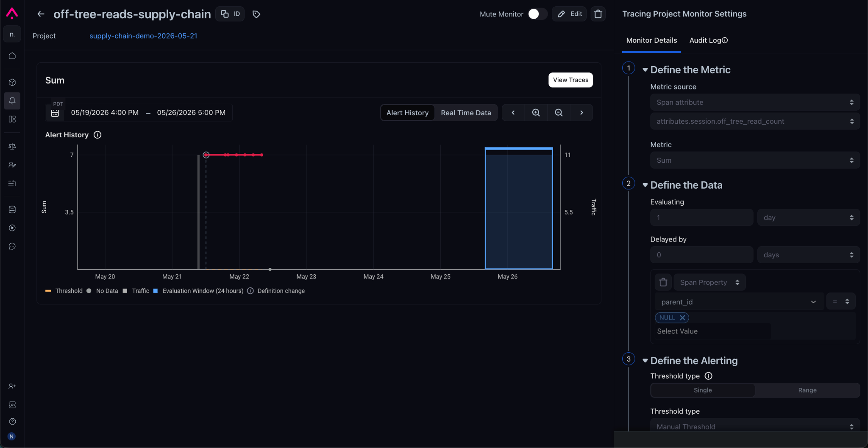Collapse the Define the Data section
Screen dimensions: 868x448
pyautogui.click(x=645, y=185)
